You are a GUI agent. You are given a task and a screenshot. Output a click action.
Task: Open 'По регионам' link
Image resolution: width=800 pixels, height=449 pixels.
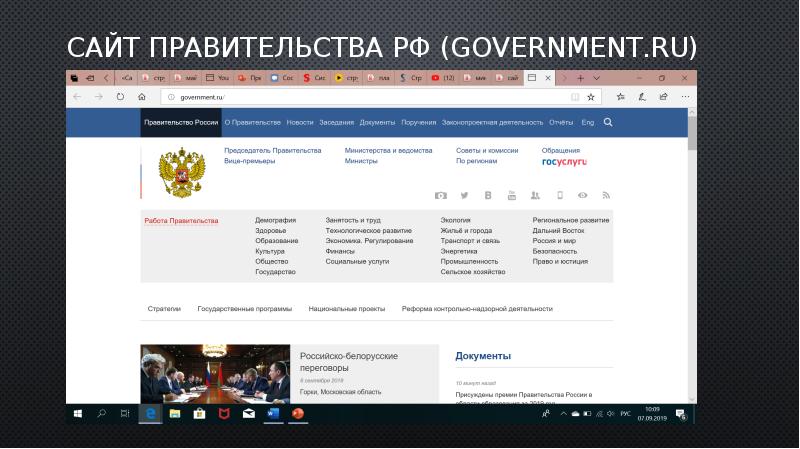pos(477,161)
